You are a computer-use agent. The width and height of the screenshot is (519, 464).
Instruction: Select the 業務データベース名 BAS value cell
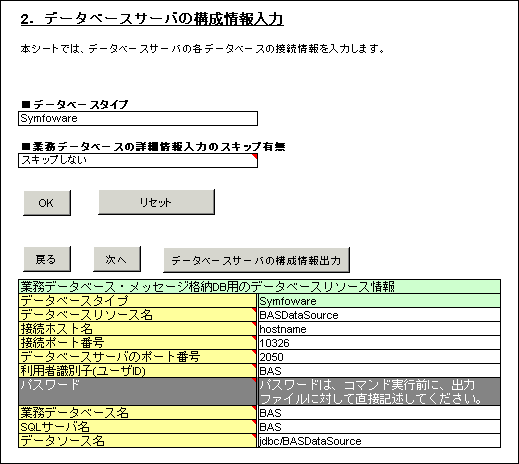click(x=379, y=413)
